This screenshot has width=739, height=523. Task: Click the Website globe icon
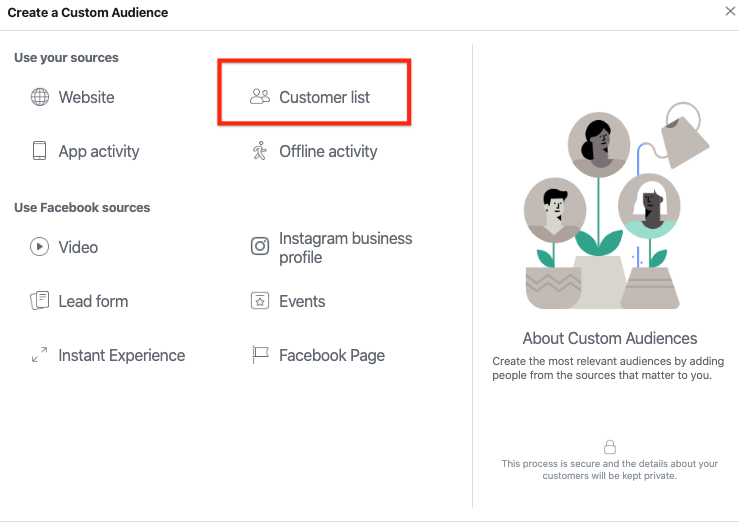click(40, 97)
